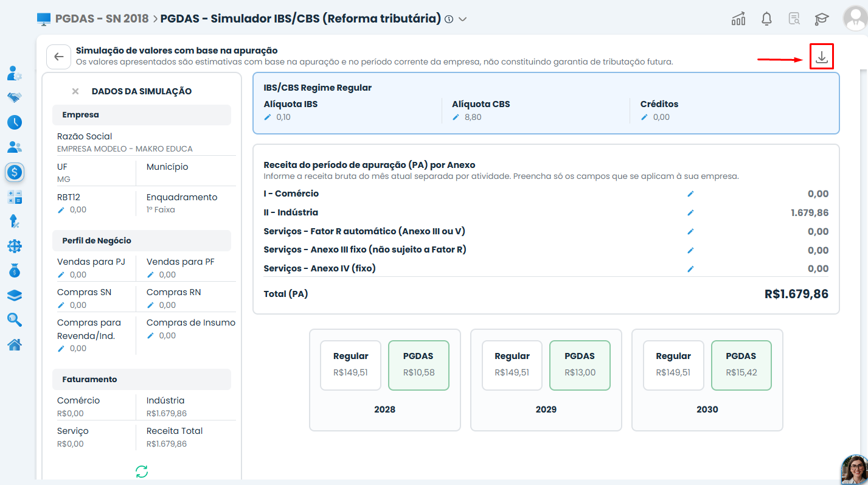868x485 pixels.
Task: Open the document search icon in header
Action: (x=794, y=19)
